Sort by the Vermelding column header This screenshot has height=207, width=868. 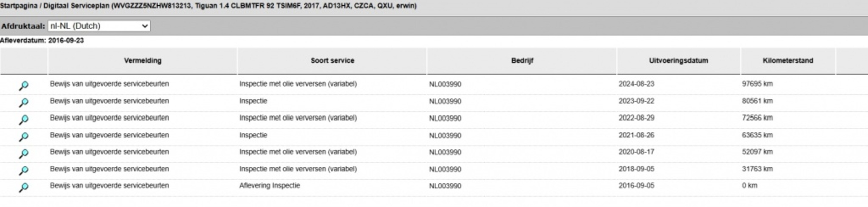point(143,61)
